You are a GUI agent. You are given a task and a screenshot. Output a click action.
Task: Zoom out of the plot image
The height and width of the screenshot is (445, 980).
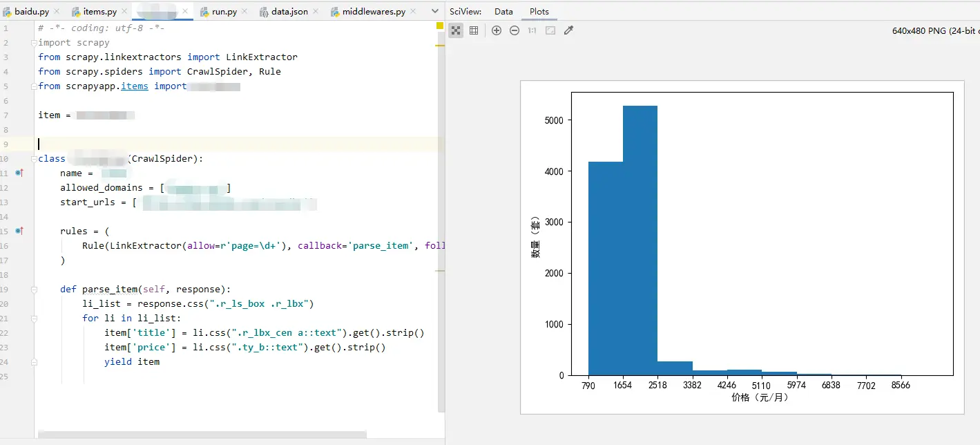pos(515,30)
